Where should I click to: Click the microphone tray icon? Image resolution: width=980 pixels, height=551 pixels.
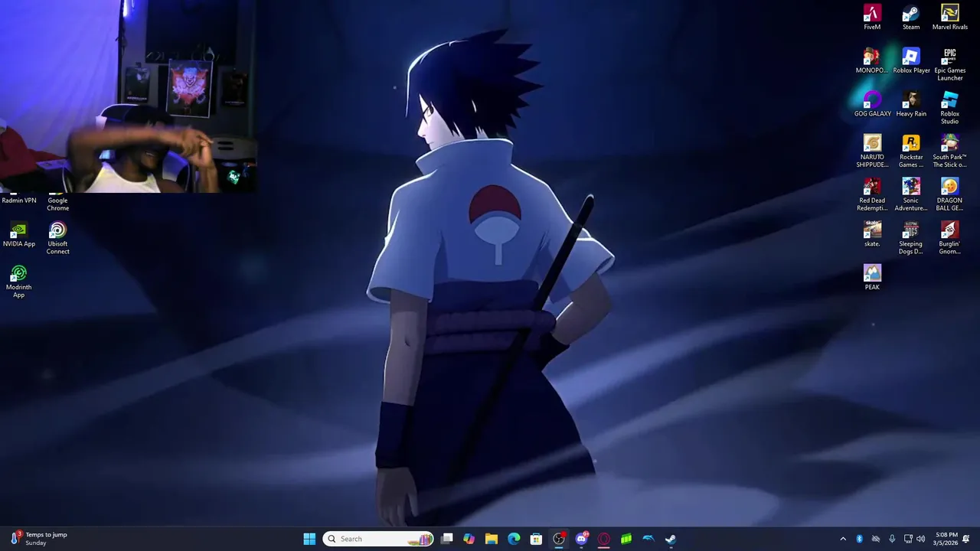(892, 539)
